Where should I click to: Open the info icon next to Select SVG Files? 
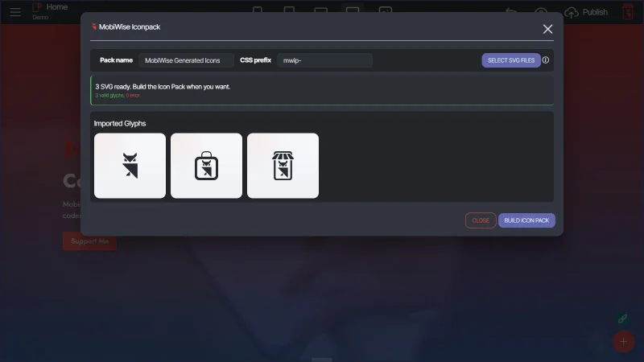point(546,60)
